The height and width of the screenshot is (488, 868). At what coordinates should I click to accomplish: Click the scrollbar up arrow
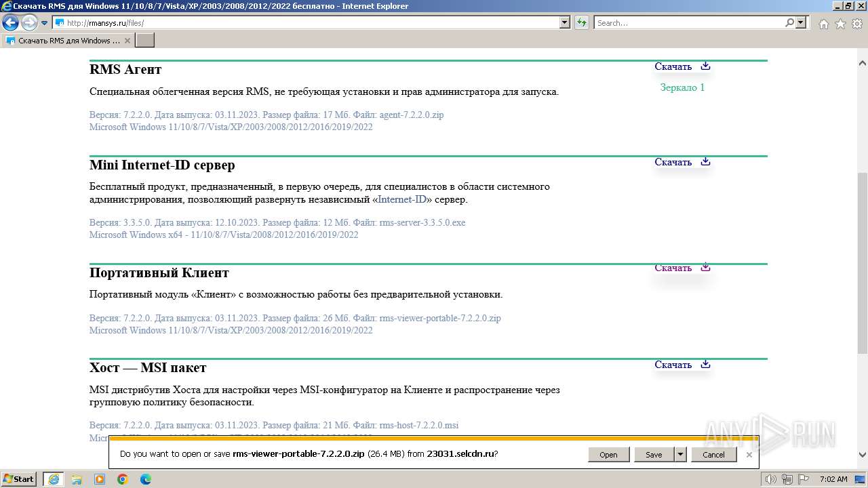tap(863, 62)
